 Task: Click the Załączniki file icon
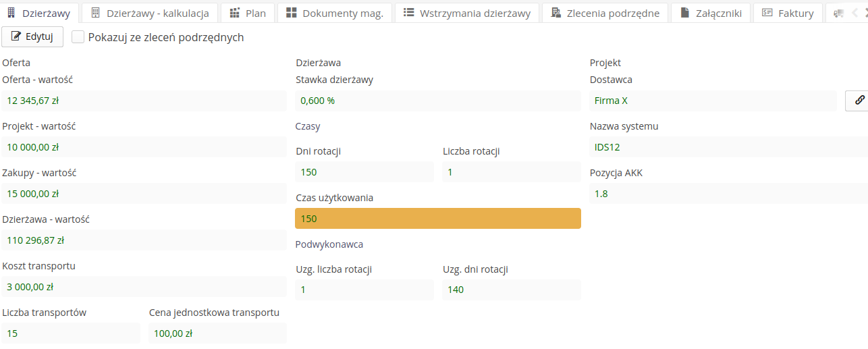[684, 13]
